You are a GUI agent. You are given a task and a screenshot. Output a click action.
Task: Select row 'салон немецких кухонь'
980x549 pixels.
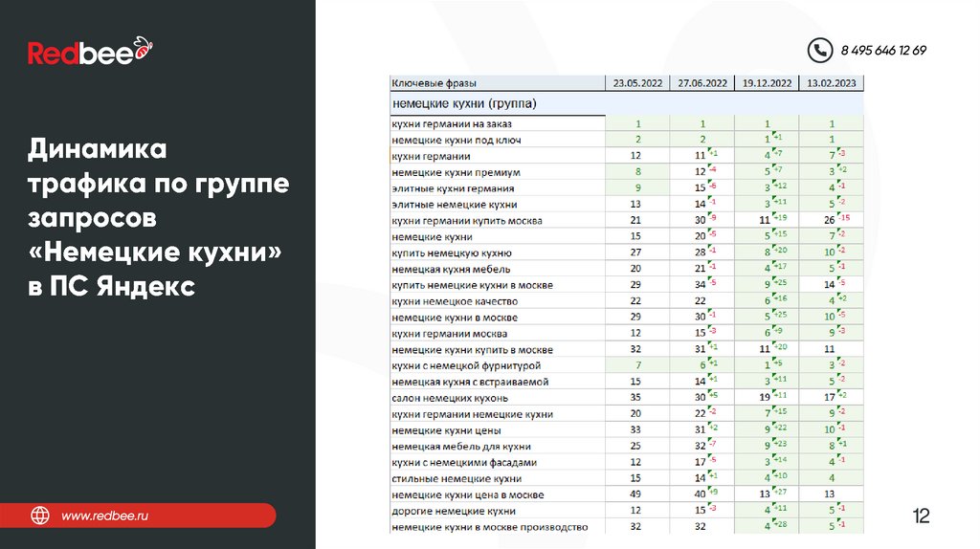[x=627, y=398]
